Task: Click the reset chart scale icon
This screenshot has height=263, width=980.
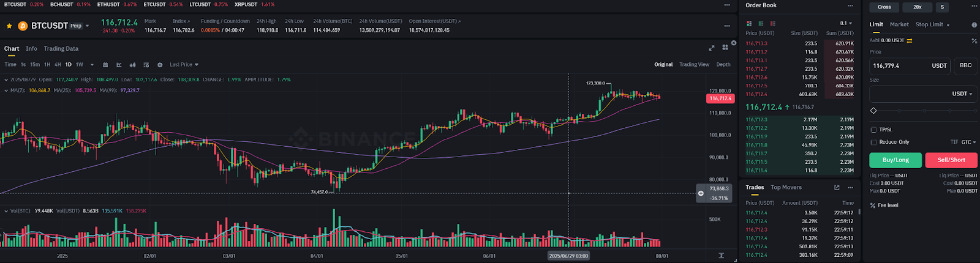Action: click(721, 256)
